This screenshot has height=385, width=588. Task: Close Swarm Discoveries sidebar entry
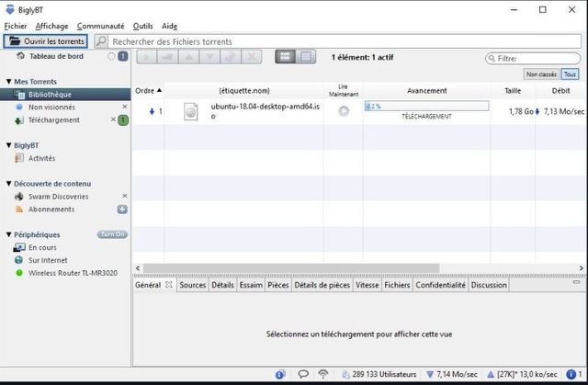(125, 196)
